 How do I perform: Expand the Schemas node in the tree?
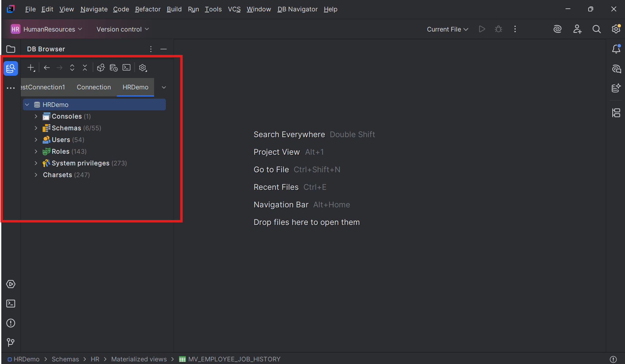36,128
